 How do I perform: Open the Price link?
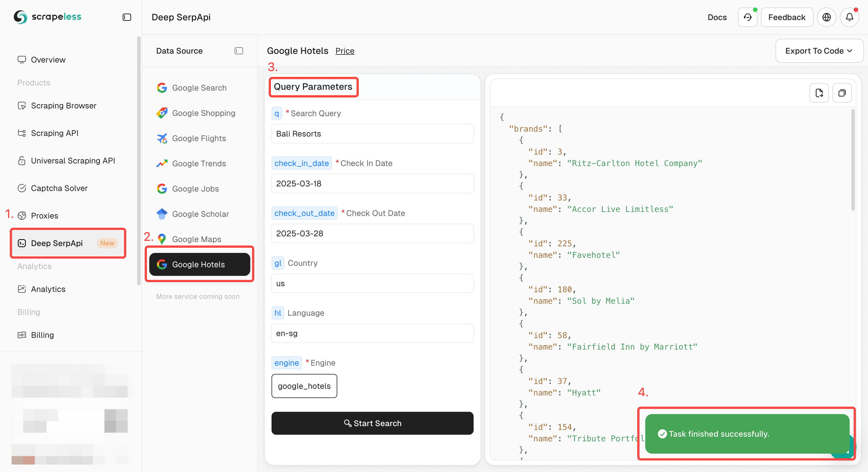click(345, 51)
